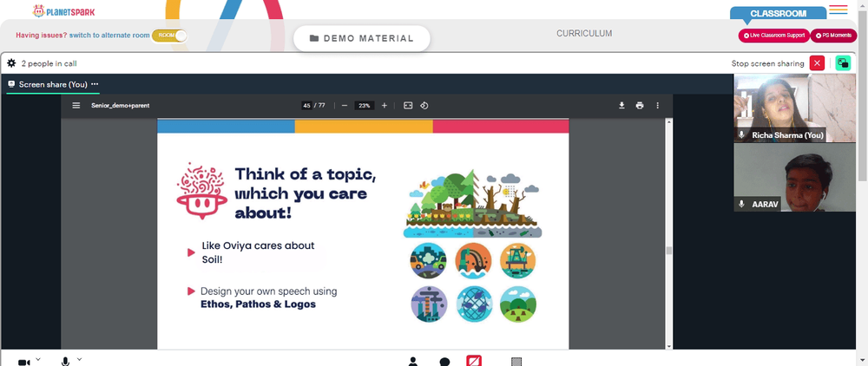Open the DEMO MATERIAL tab

click(x=361, y=38)
